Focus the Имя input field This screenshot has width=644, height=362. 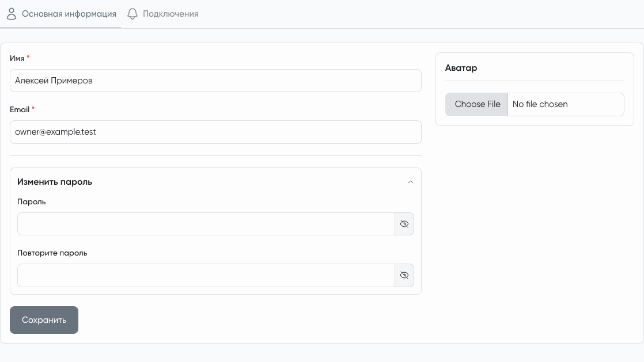click(x=215, y=81)
